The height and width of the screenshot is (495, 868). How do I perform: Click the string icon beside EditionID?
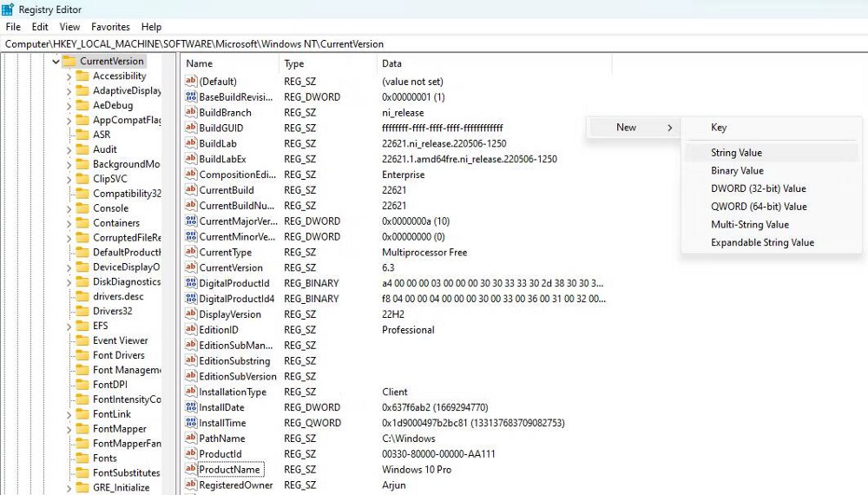coord(191,330)
